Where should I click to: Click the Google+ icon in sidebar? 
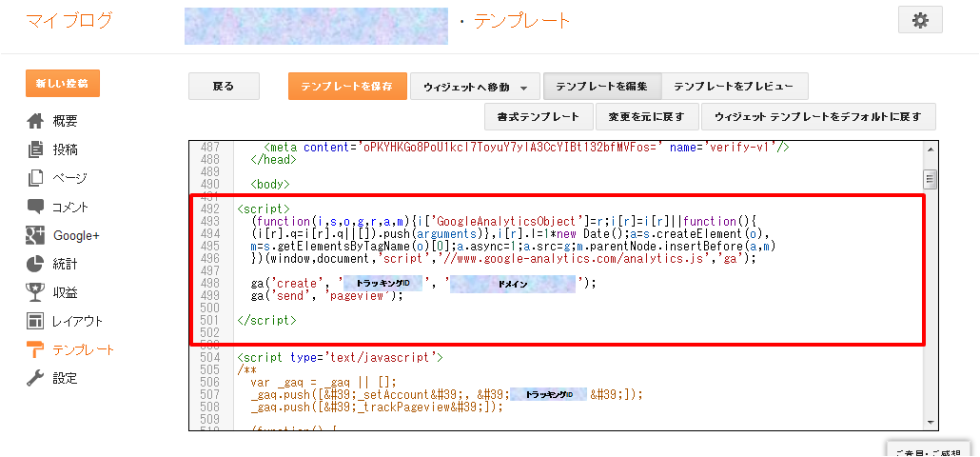pos(35,235)
